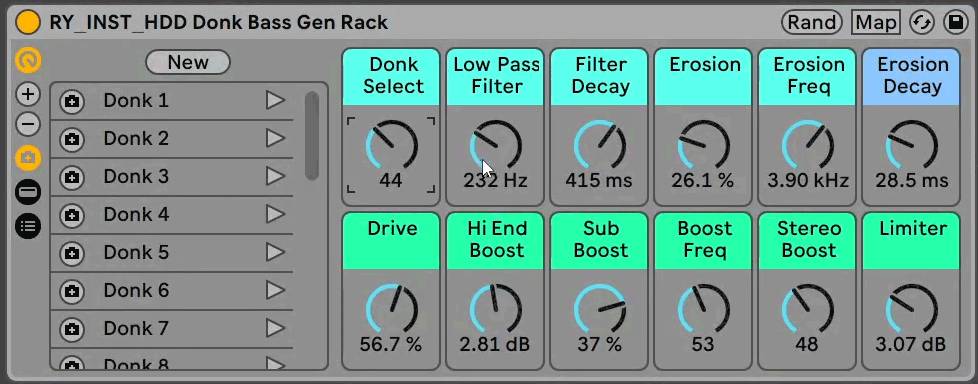This screenshot has width=978, height=384.
Task: Toggle Map mode button
Action: pos(876,23)
